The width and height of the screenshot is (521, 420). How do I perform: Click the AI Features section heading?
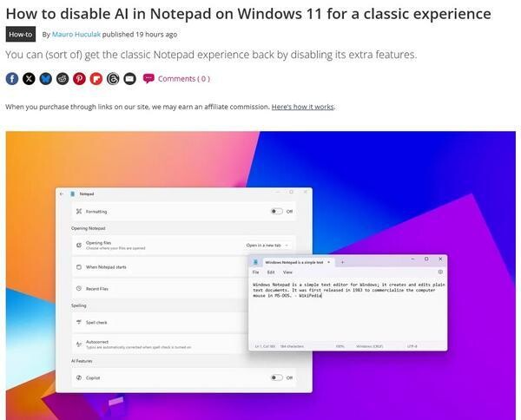coord(82,361)
